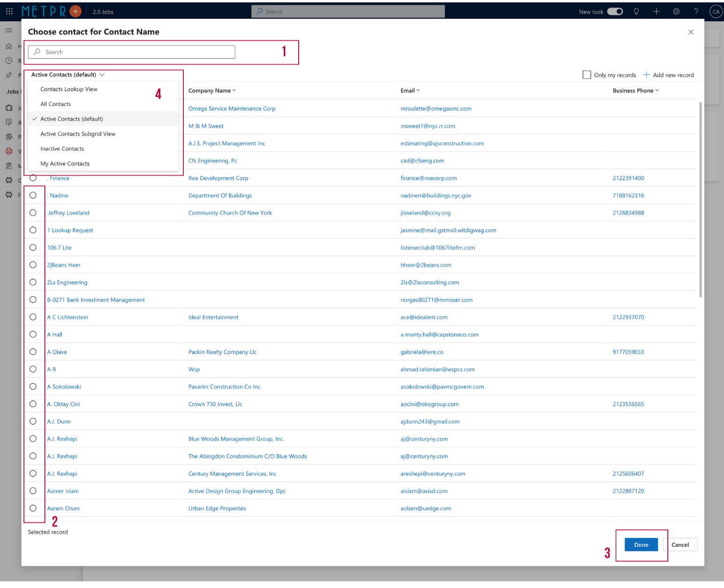Select radio button for Aamer Islam
Screen dimensions: 724x588
click(33, 491)
